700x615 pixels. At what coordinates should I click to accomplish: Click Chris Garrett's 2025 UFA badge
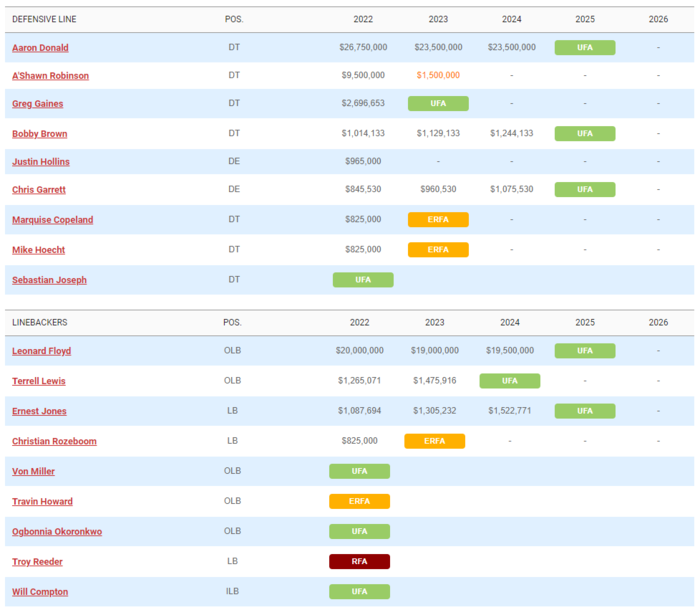coord(585,189)
